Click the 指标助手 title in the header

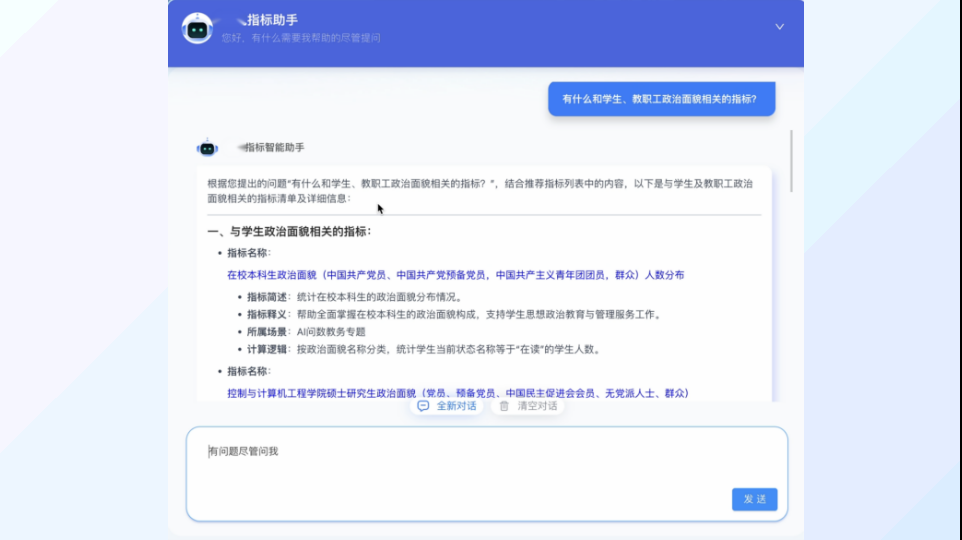(272, 20)
